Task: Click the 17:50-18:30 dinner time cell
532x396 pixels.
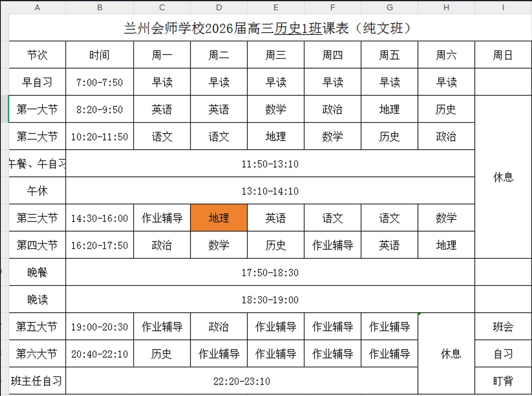Action: 270,273
